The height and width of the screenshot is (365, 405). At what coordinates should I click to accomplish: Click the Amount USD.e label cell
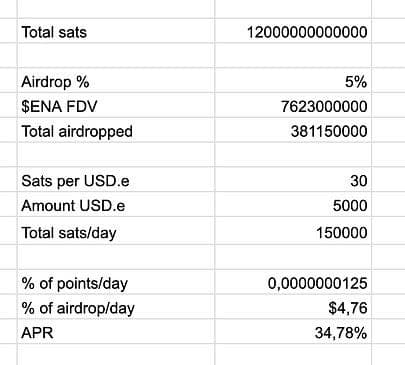click(x=116, y=205)
